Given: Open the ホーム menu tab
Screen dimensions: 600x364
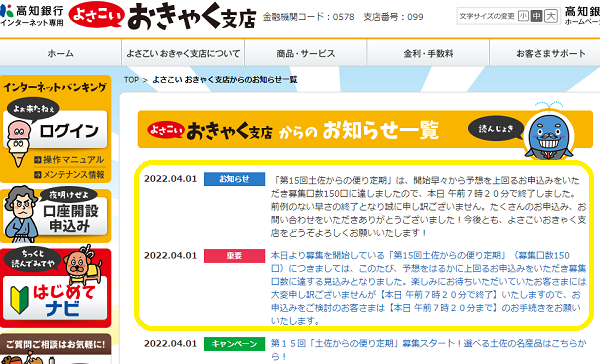Looking at the screenshot, I should 60,53.
